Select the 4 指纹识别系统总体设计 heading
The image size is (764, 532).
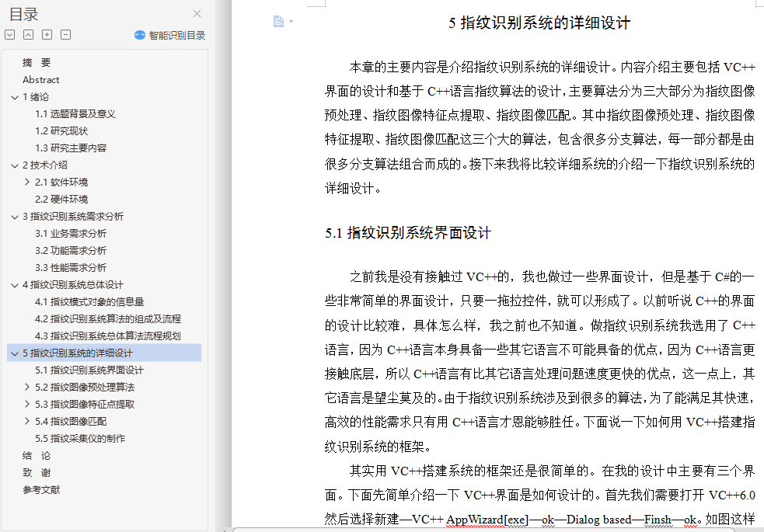tap(73, 285)
